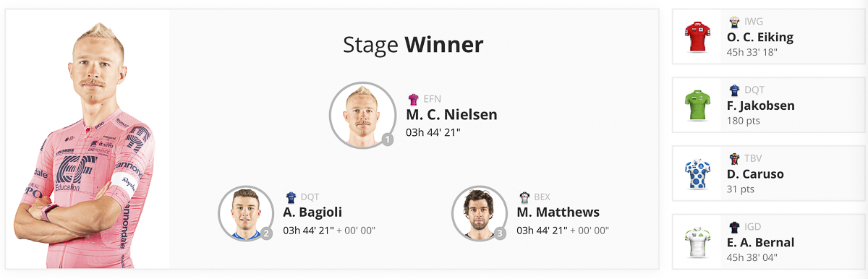Image resolution: width=868 pixels, height=279 pixels.
Task: Click the pink EFN team jersey icon
Action: [414, 99]
